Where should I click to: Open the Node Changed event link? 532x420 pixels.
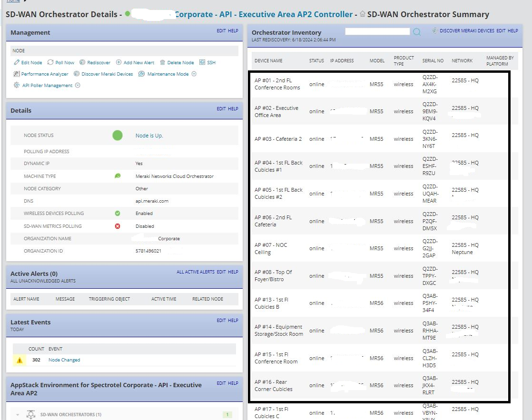64,360
